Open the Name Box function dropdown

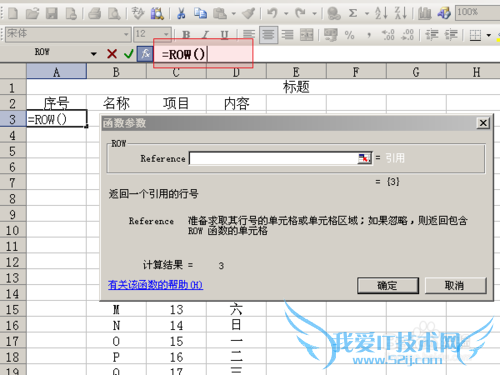coord(94,53)
